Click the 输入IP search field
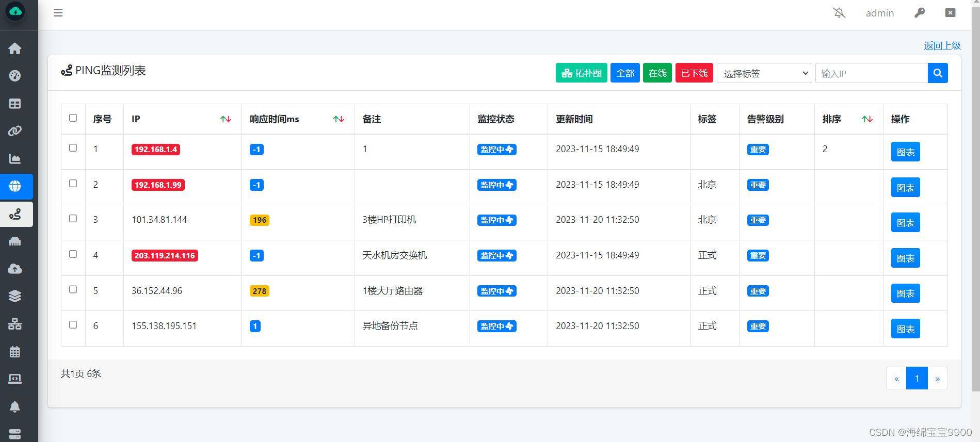The width and height of the screenshot is (980, 442). click(x=872, y=73)
